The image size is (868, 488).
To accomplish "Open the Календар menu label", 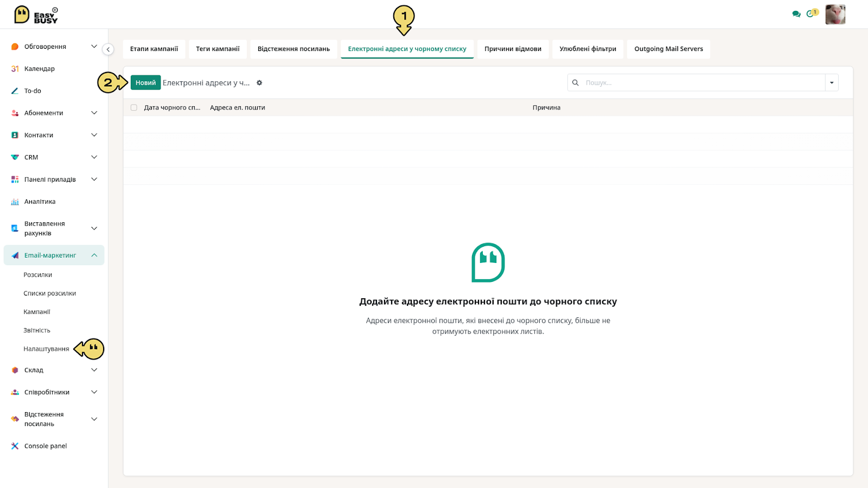I will (40, 69).
